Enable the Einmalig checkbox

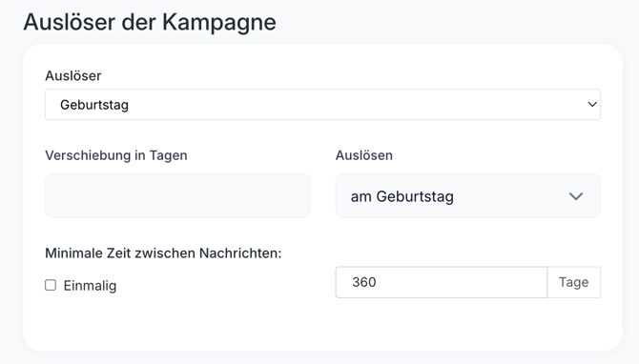point(51,285)
